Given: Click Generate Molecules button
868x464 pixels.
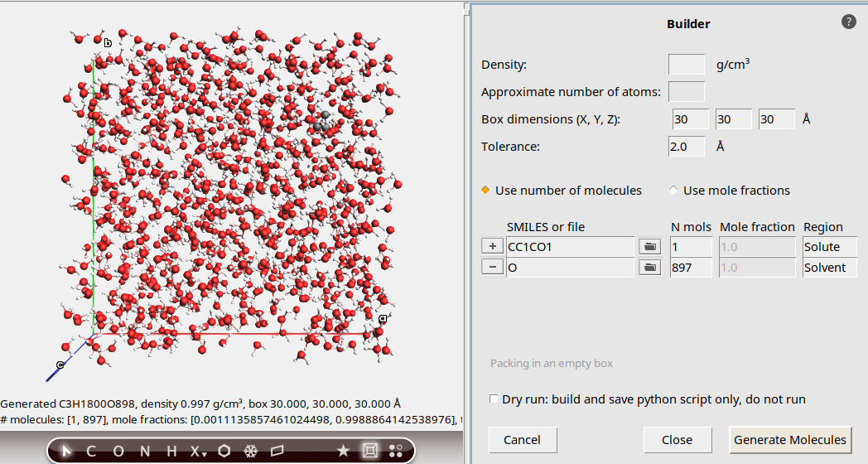Looking at the screenshot, I should pos(790,440).
